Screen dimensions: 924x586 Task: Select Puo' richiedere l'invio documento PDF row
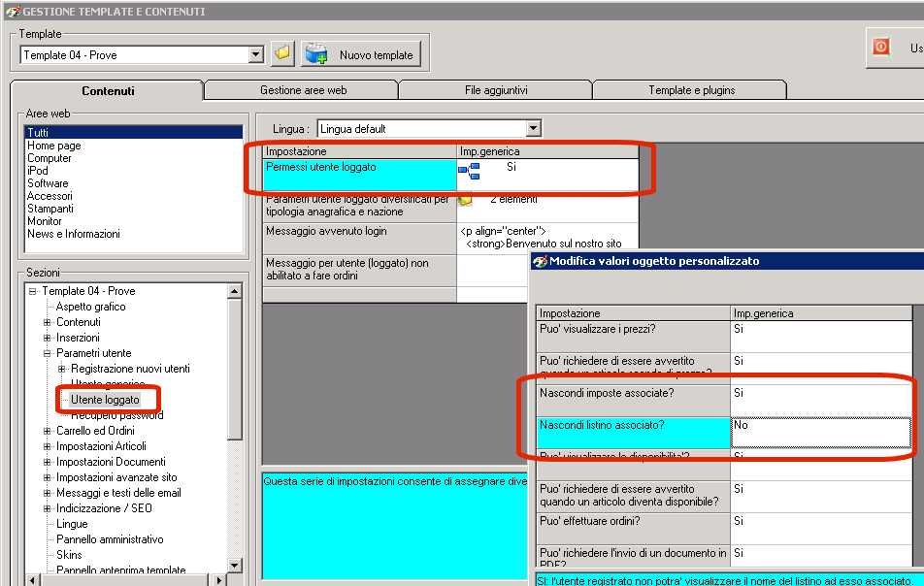tap(634, 557)
